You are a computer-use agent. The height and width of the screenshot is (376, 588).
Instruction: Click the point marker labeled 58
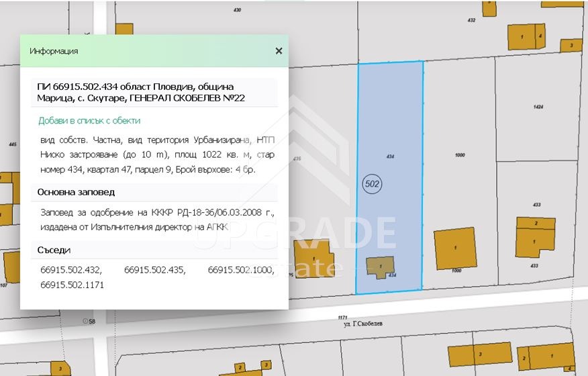click(85, 322)
